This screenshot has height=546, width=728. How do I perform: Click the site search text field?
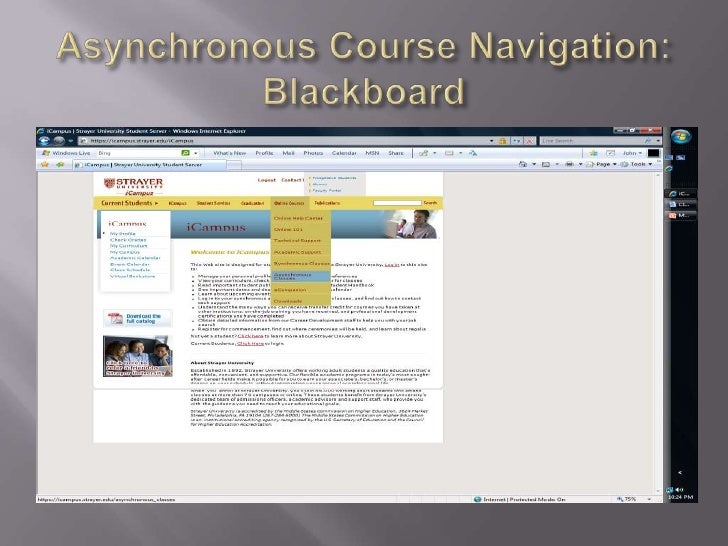click(397, 203)
